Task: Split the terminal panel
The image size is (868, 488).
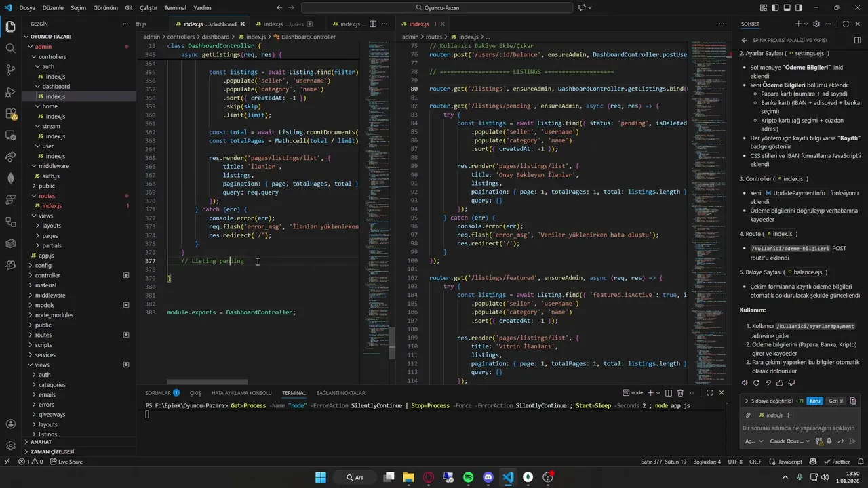Action: [669, 392]
